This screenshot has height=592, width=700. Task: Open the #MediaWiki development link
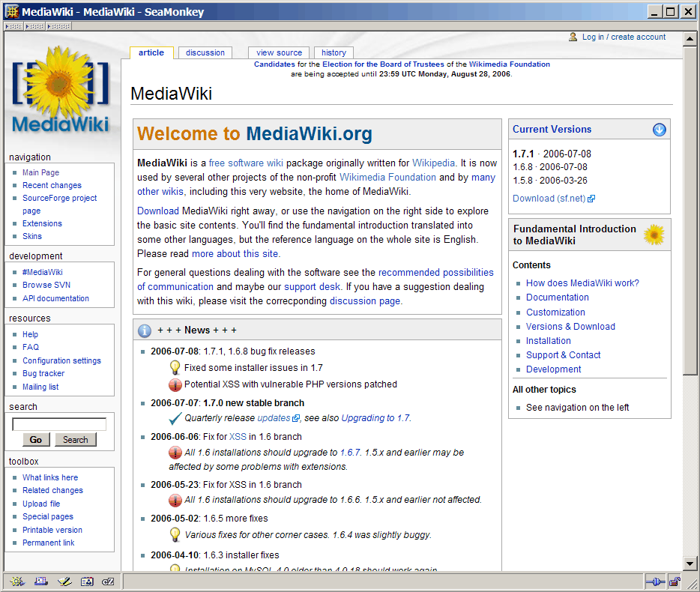click(x=43, y=272)
